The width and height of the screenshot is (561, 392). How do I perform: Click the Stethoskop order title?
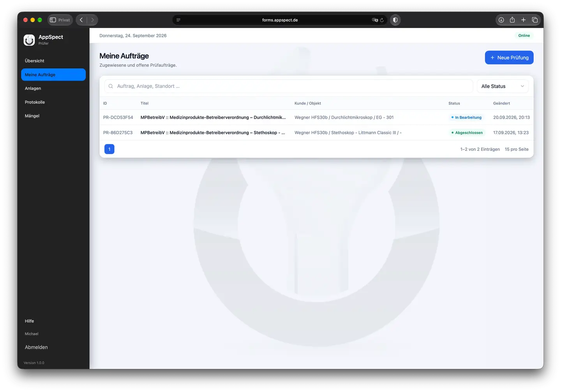point(213,132)
